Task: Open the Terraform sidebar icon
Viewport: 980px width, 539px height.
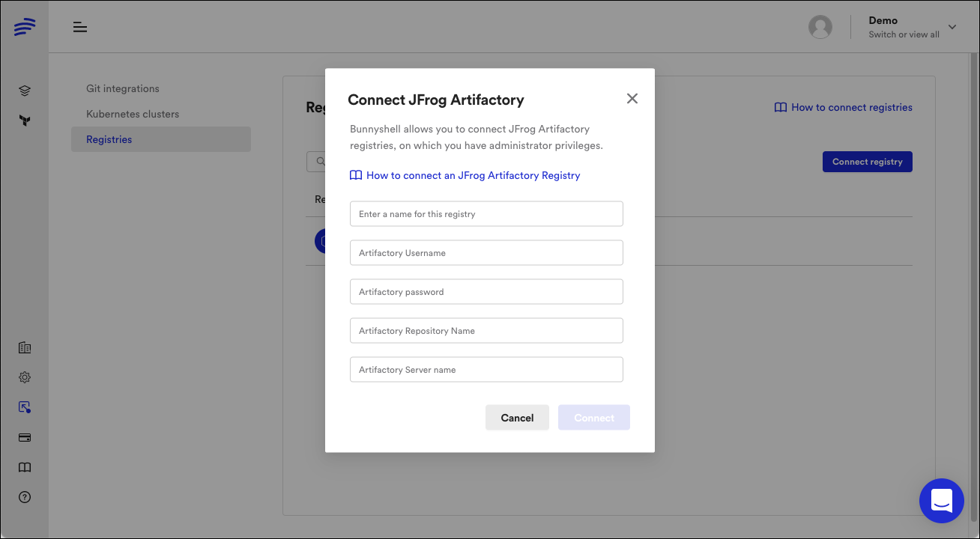Action: pos(25,121)
